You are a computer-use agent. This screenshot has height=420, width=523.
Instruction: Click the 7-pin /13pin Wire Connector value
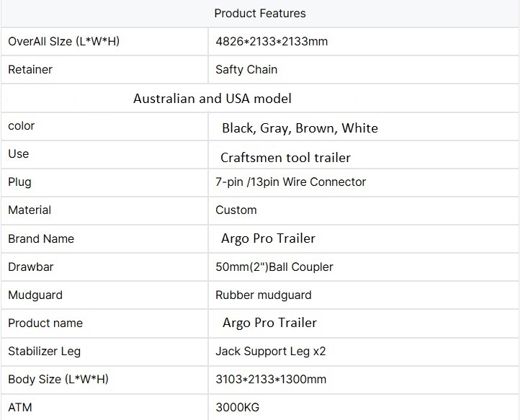(x=291, y=182)
